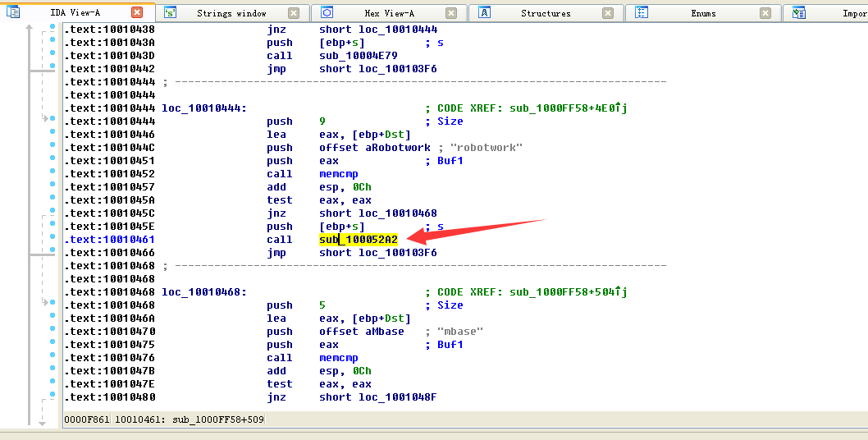
Task: Click the aRobotwork offset reference
Action: [x=397, y=148]
